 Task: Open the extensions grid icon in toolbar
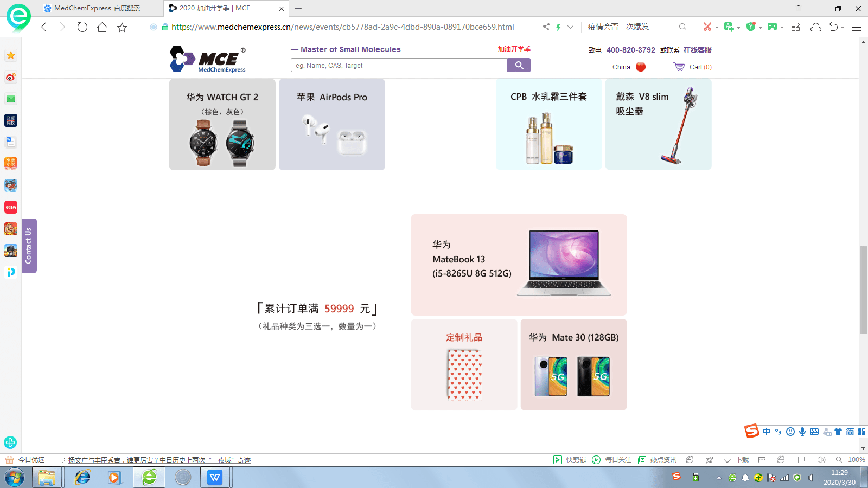pos(795,27)
